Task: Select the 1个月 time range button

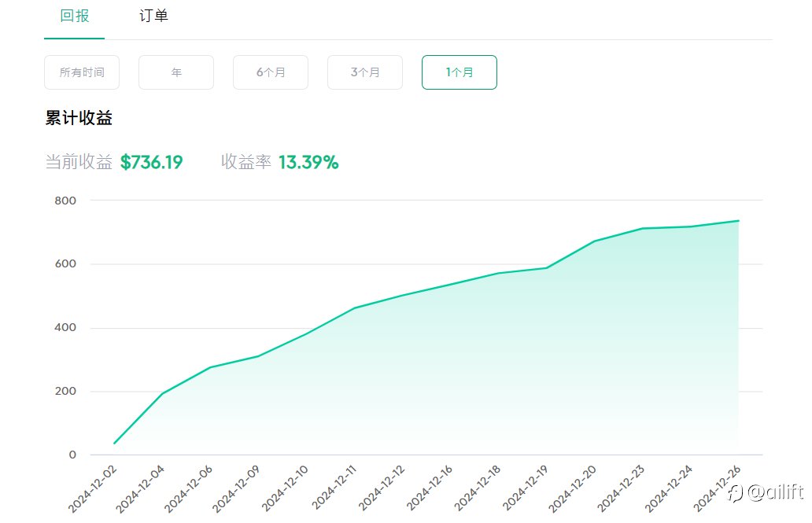Action: (x=460, y=72)
